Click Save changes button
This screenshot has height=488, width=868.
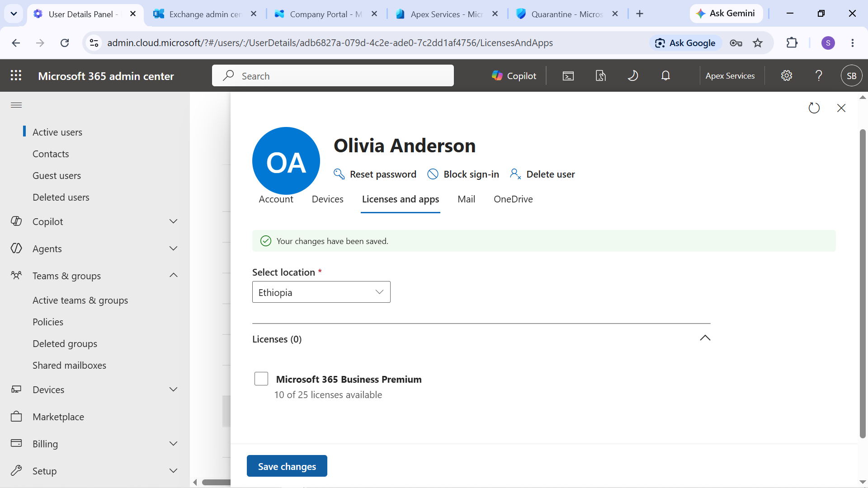coord(287,466)
